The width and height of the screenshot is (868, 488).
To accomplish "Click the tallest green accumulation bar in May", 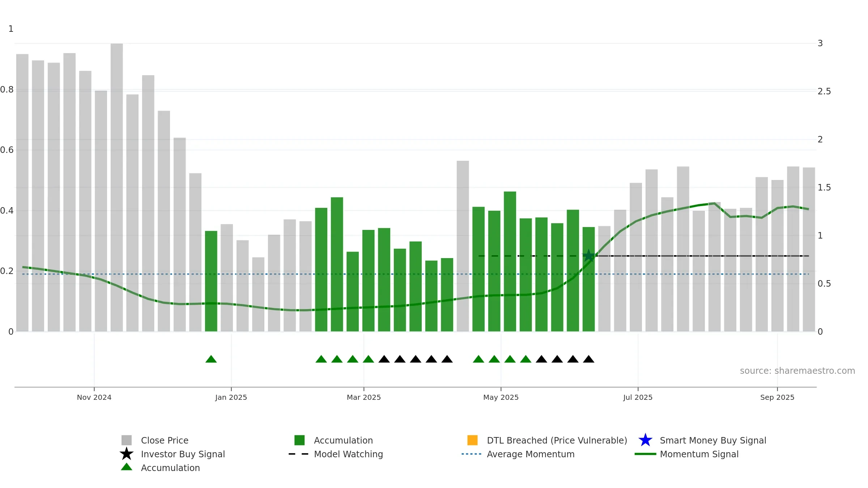I will click(510, 261).
